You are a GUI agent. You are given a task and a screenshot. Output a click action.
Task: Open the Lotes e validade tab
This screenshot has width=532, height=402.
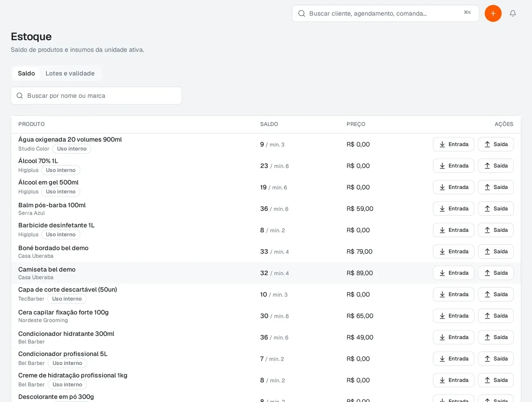70,73
